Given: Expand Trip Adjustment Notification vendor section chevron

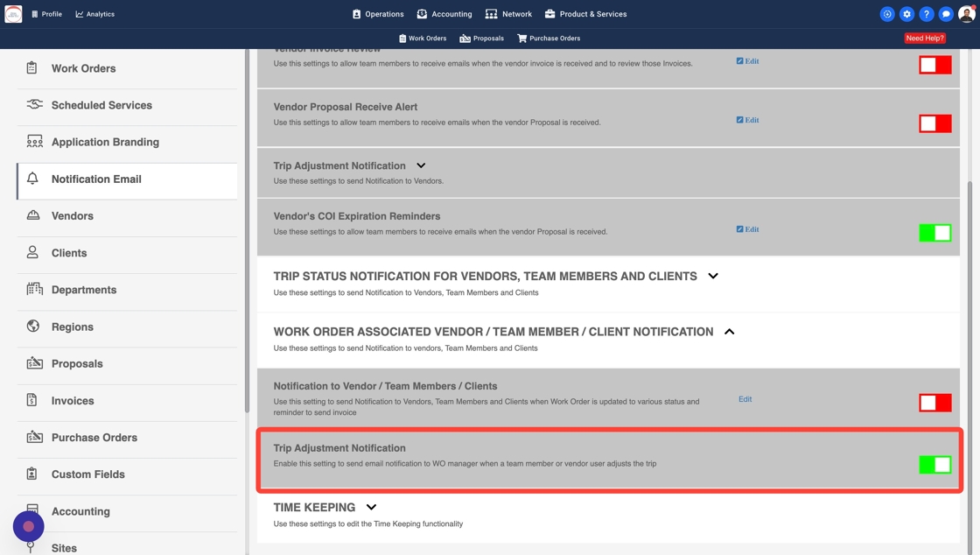Looking at the screenshot, I should [x=421, y=165].
